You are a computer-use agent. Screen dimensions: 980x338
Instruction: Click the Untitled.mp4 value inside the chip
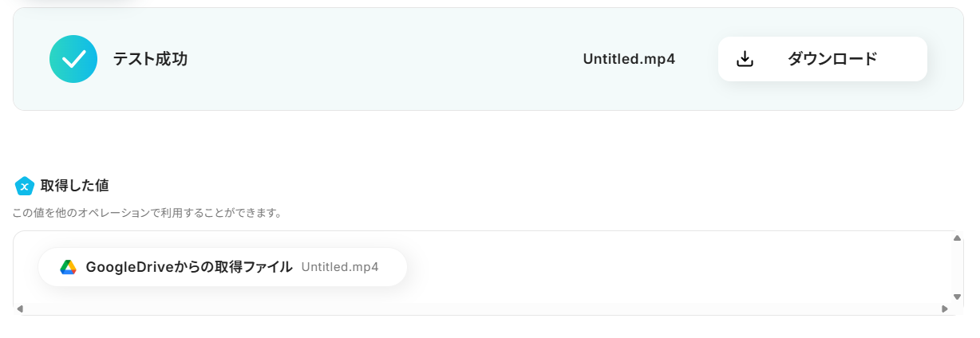(340, 267)
